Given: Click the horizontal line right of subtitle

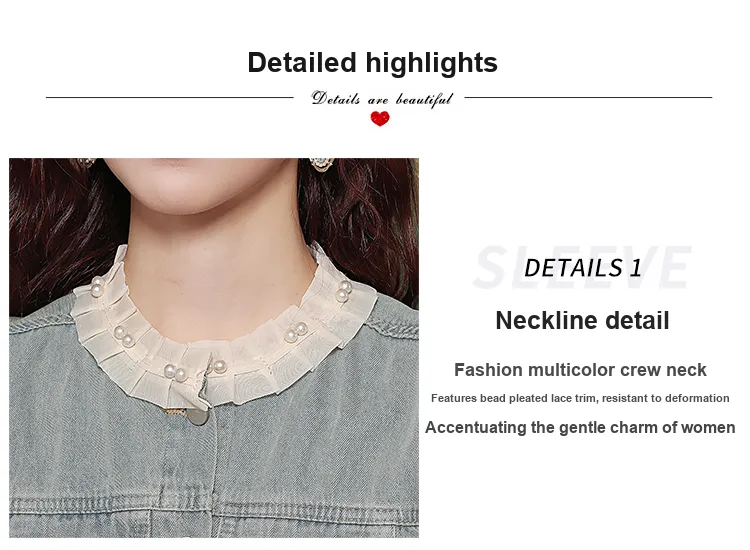Looking at the screenshot, I should [588, 98].
